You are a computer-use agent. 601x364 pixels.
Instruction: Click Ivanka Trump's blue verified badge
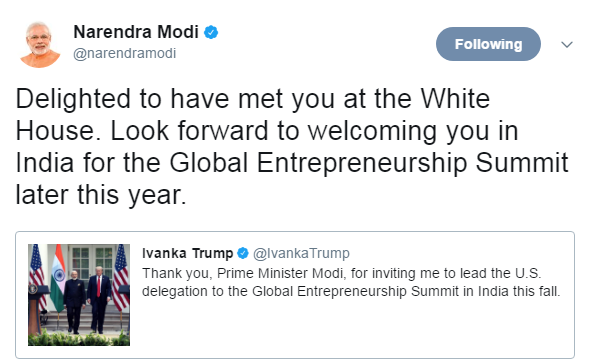(243, 253)
